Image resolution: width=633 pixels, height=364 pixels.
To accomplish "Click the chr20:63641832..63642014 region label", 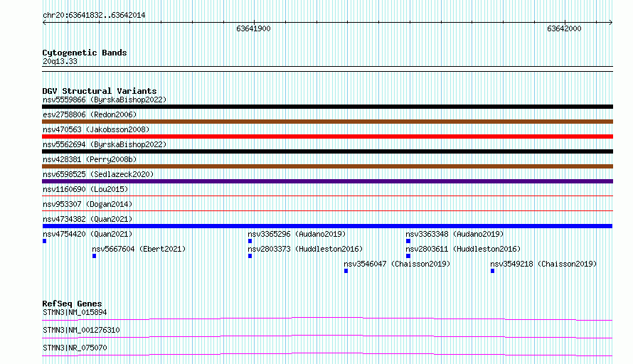I will pyautogui.click(x=94, y=15).
